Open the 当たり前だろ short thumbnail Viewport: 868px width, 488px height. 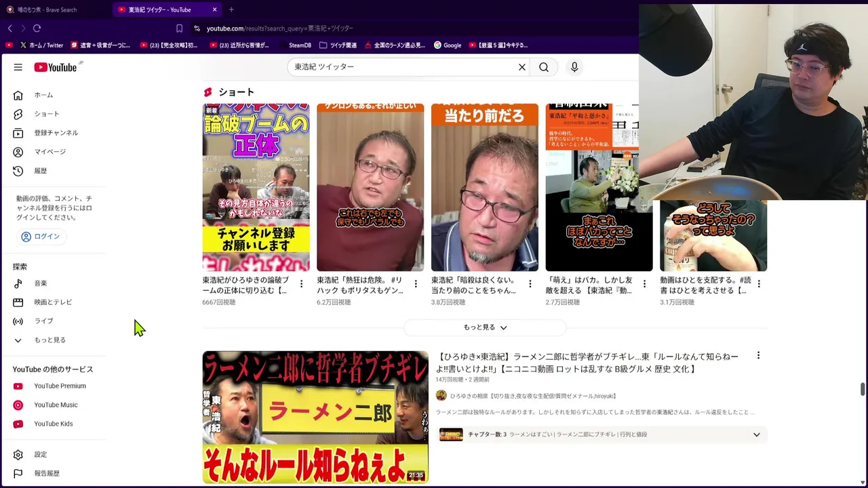485,187
